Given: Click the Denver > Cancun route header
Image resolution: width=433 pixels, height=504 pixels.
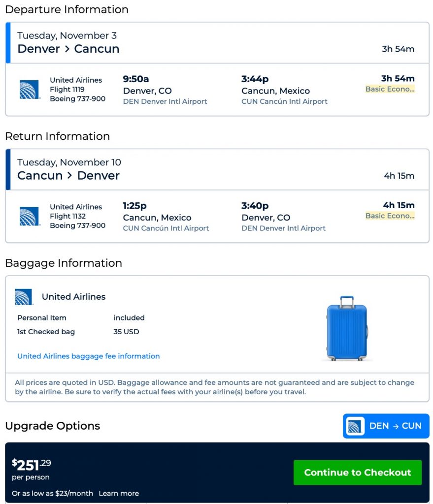Looking at the screenshot, I should click(68, 49).
